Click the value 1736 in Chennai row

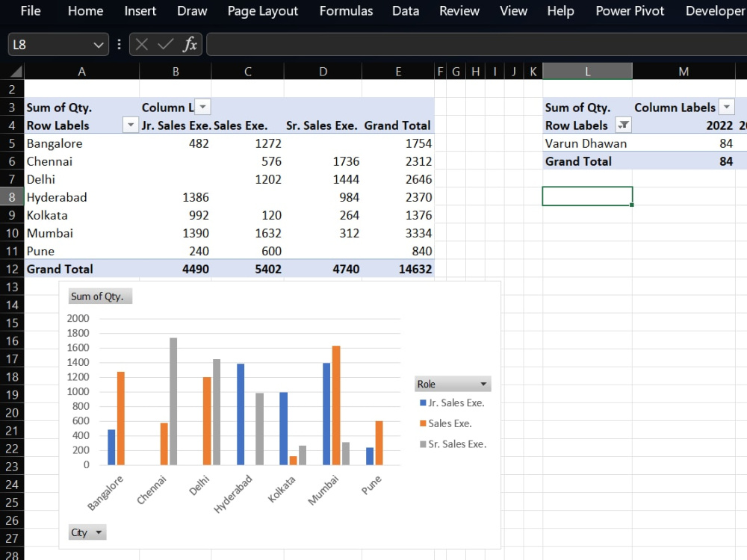pyautogui.click(x=323, y=161)
